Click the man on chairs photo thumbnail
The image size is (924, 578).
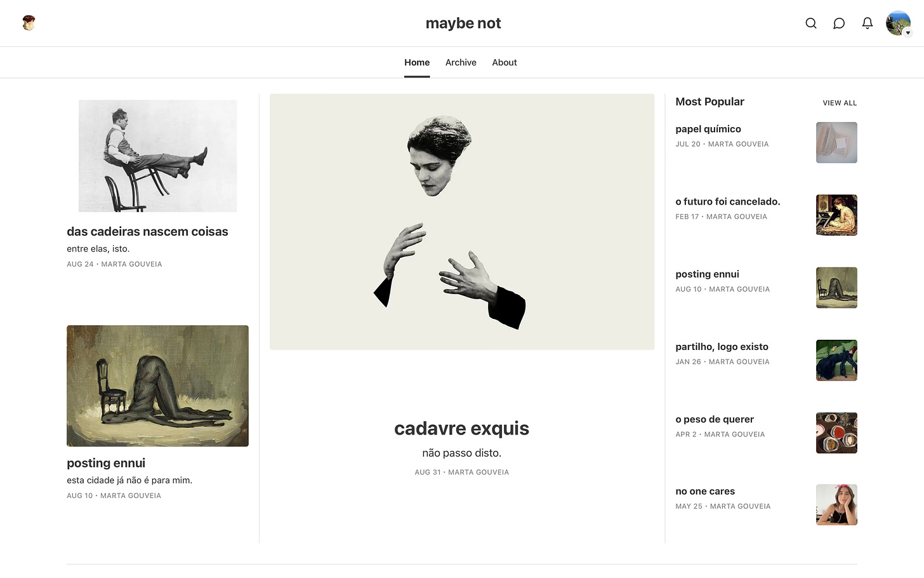coord(157,156)
